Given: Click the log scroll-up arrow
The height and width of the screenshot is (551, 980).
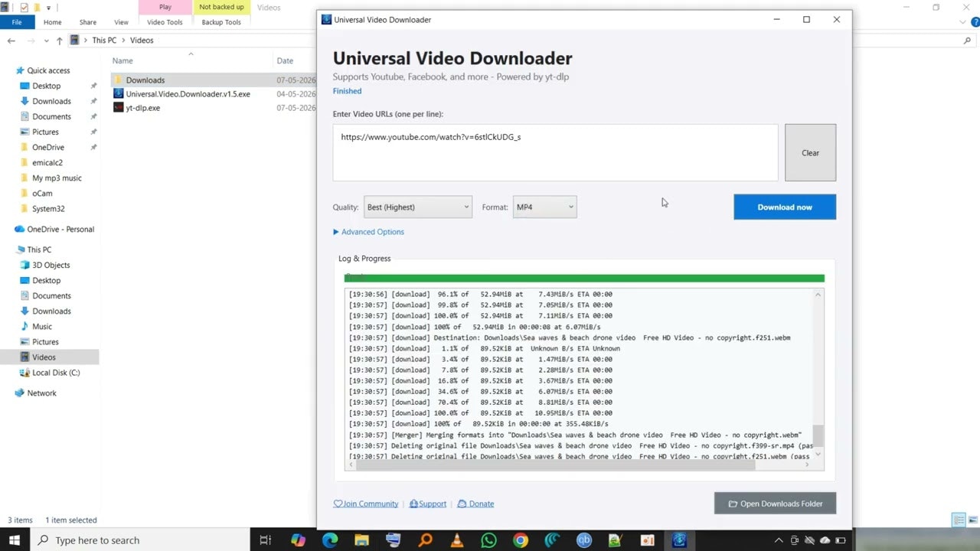Looking at the screenshot, I should [x=818, y=295].
